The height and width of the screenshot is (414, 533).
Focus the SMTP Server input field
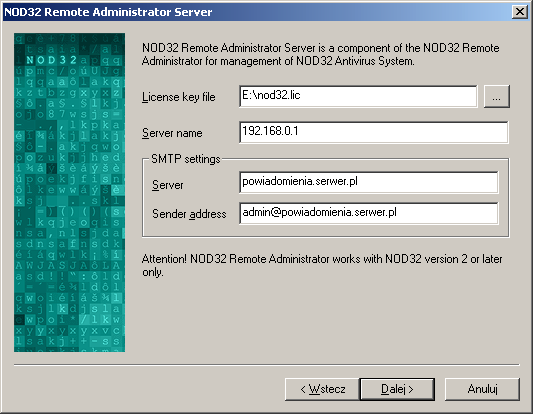[368, 183]
